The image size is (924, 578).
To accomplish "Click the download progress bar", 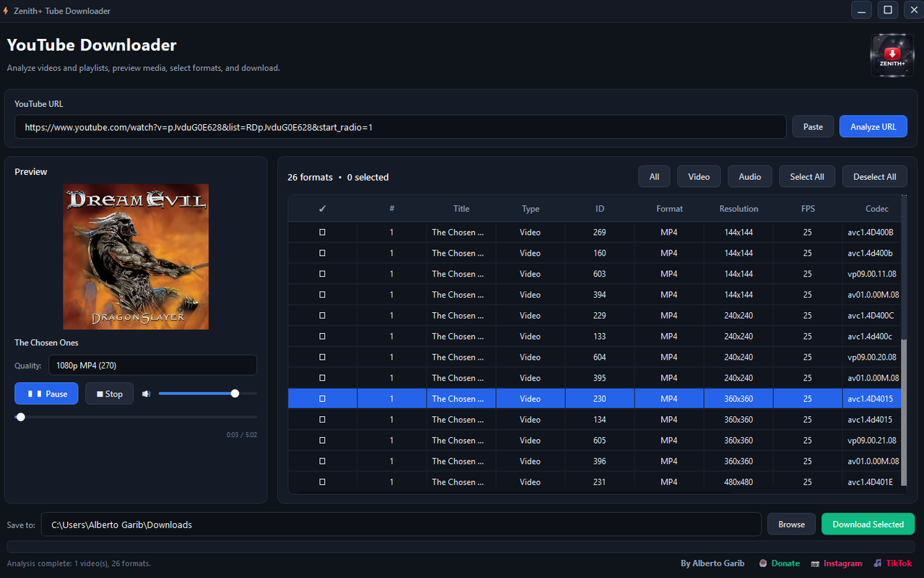I will (x=461, y=547).
